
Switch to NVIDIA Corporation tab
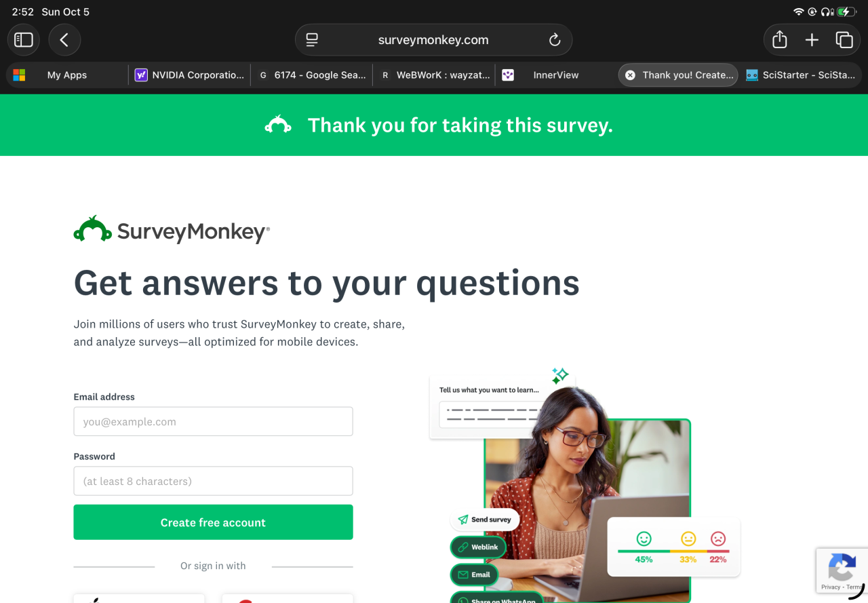pos(189,75)
